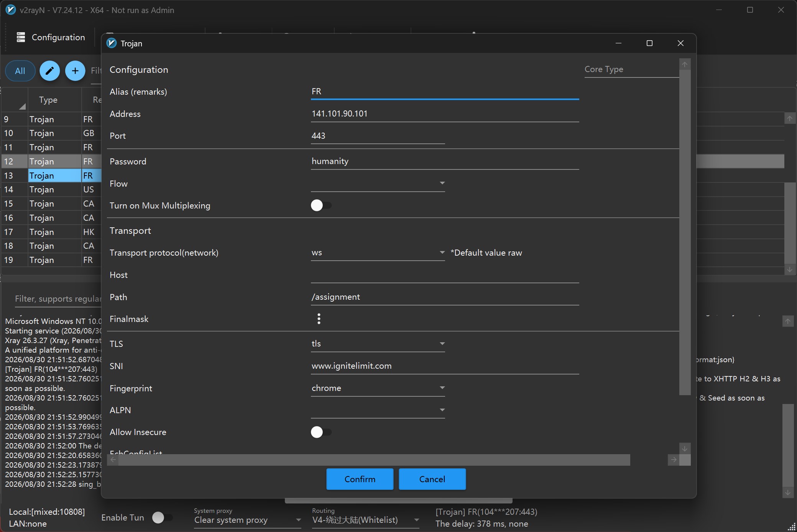Click the dialog vertical scrollbar thumb

click(x=685, y=232)
